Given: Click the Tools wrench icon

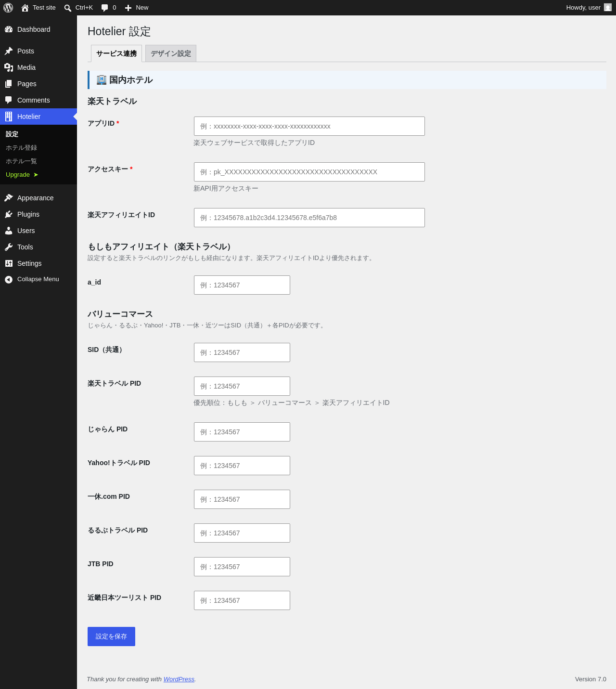Looking at the screenshot, I should point(9,247).
